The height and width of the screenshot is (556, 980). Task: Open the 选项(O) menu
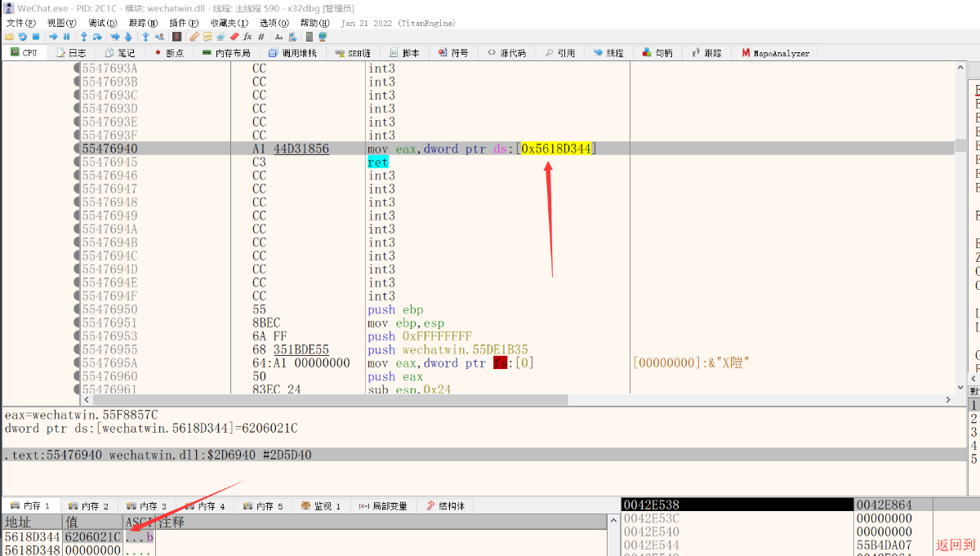click(274, 23)
